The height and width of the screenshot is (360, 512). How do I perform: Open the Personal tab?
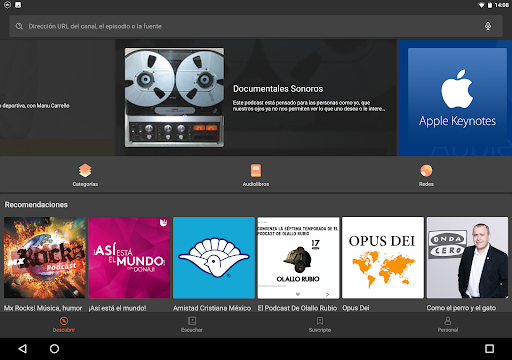click(448, 325)
